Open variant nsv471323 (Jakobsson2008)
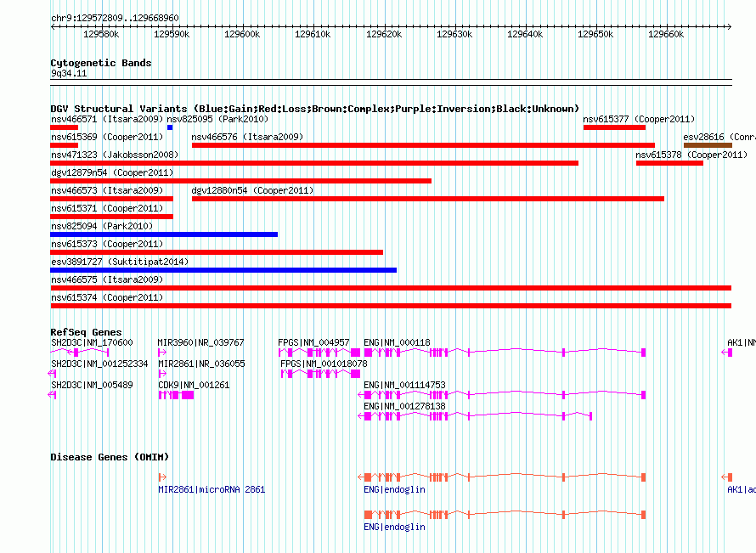The image size is (756, 553). pyautogui.click(x=115, y=155)
